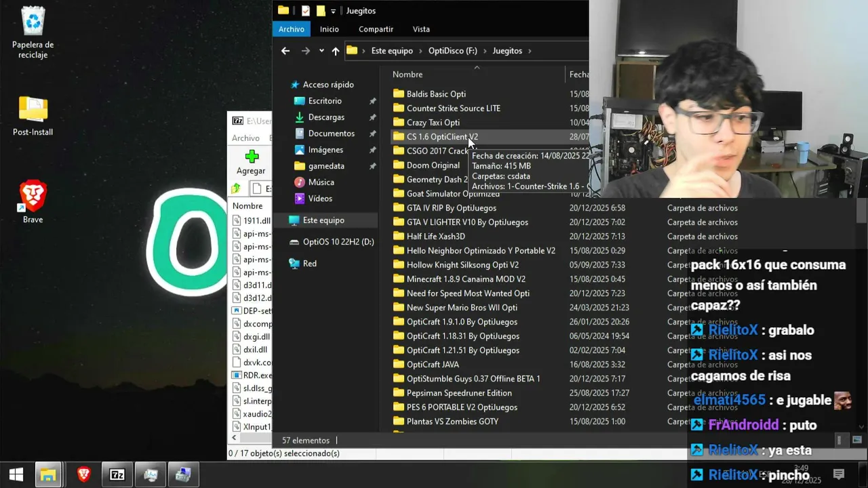Select the Half Life Xash3D folder icon
The image size is (868, 488).
coord(399,237)
